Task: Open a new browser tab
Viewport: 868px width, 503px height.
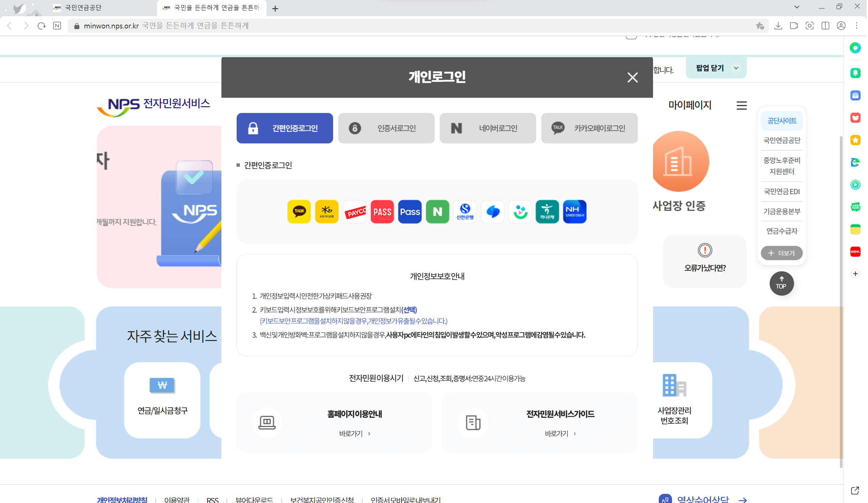Action: [275, 8]
